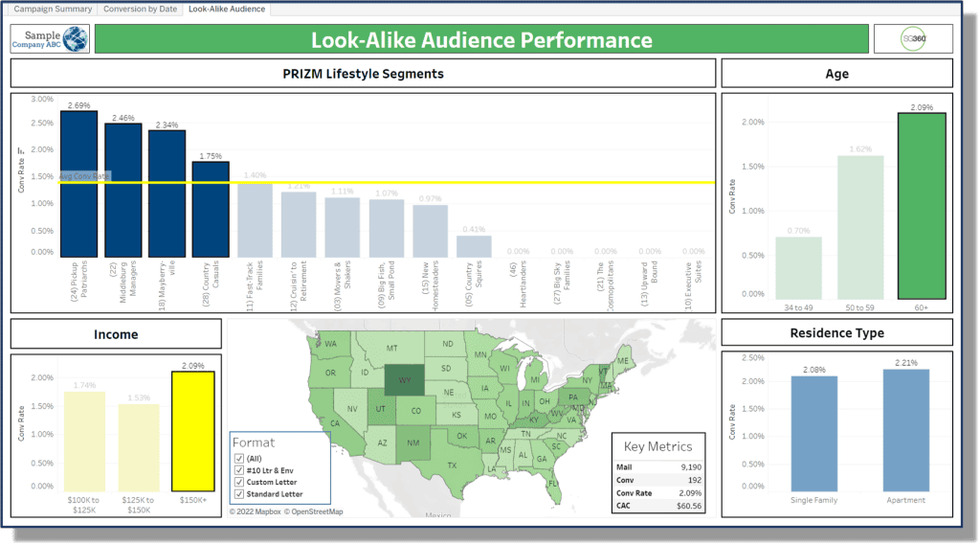Viewport: 980px width, 545px height.
Task: Toggle the Custom Letter checkbox
Action: coord(238,483)
